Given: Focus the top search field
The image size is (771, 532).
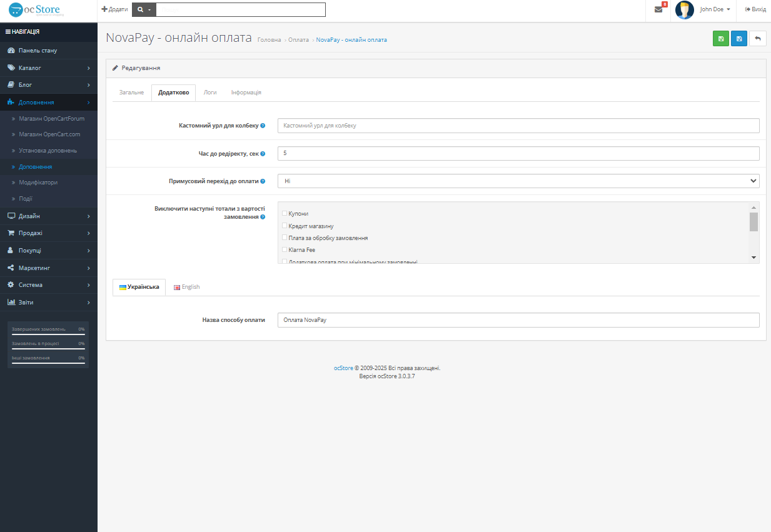Looking at the screenshot, I should coord(241,10).
